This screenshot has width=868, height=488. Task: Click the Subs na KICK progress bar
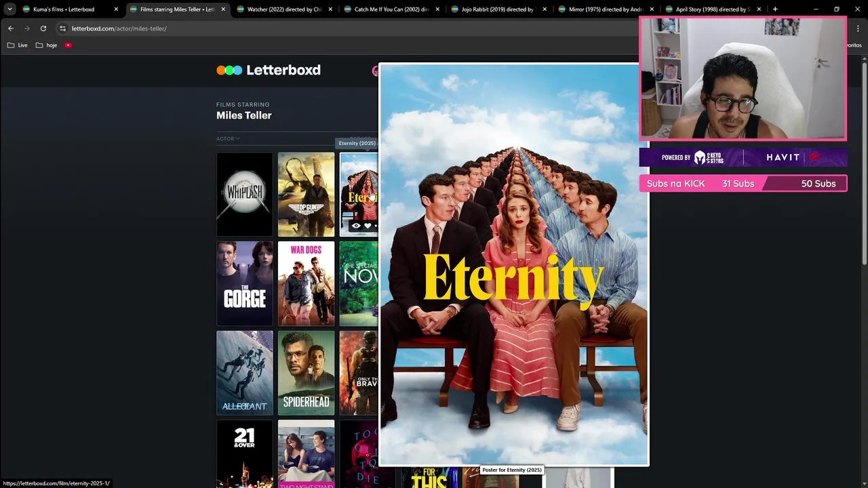click(743, 184)
